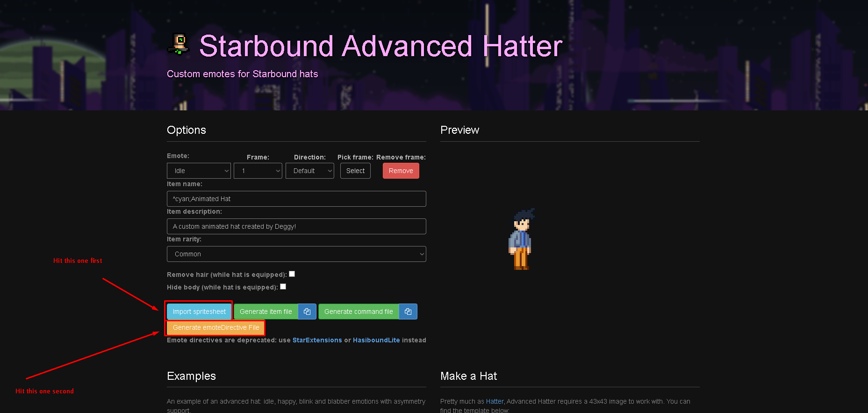Open the StarExtensions link
The height and width of the screenshot is (413, 868).
point(317,340)
